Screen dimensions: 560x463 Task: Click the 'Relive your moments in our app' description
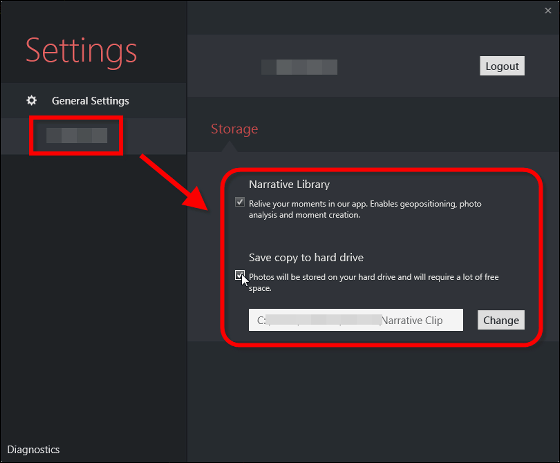tap(365, 209)
